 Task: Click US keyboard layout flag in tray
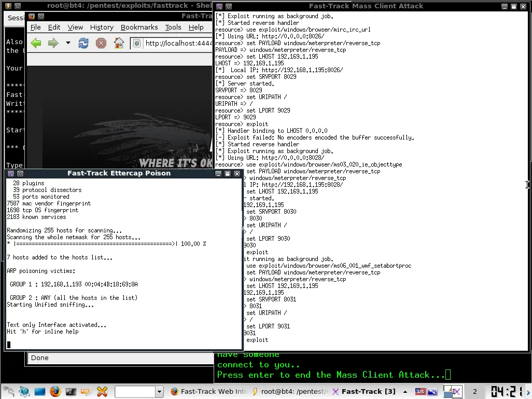(x=421, y=392)
